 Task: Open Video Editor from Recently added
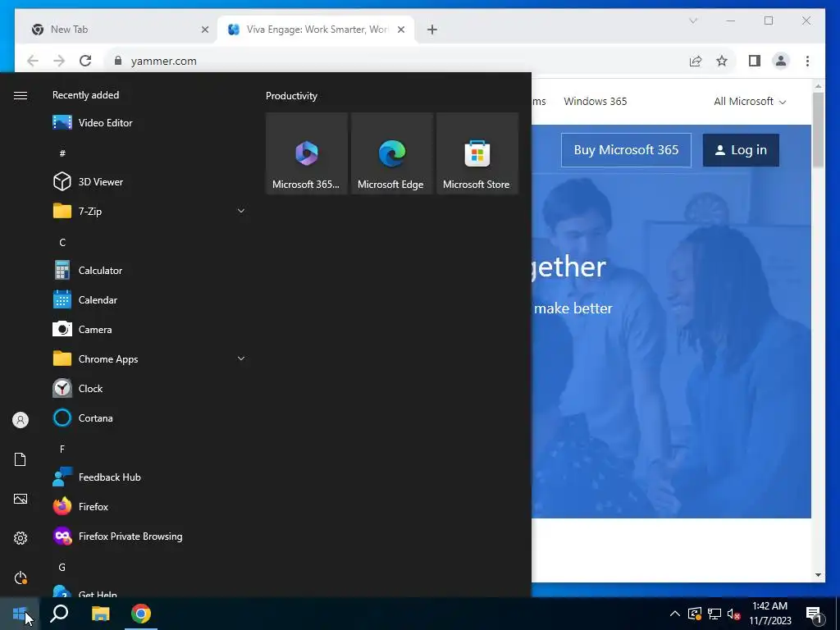coord(149,123)
